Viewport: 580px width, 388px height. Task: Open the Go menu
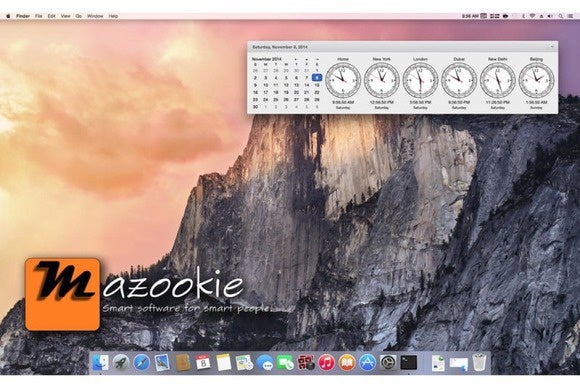click(78, 16)
